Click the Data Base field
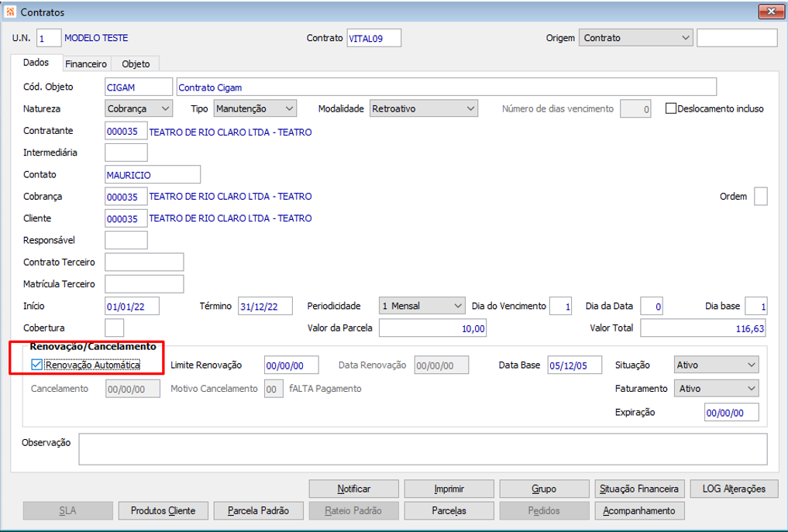The height and width of the screenshot is (532, 788). (575, 366)
